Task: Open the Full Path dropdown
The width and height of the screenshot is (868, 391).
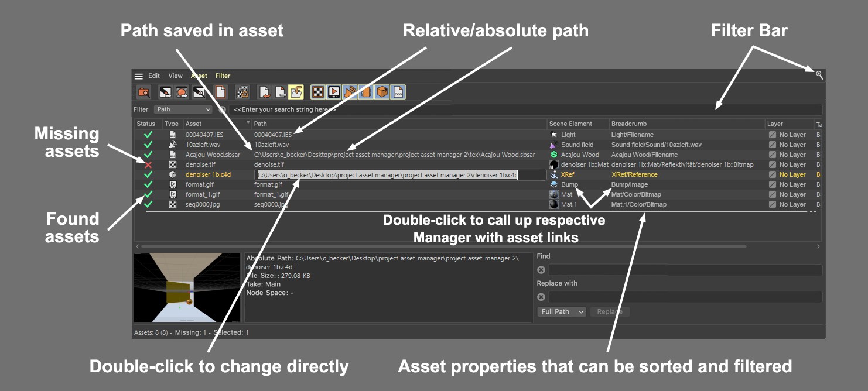Action: tap(562, 312)
